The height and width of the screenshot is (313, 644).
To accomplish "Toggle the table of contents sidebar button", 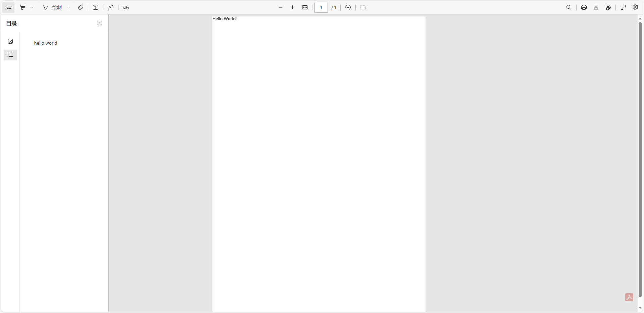I will 8,7.
